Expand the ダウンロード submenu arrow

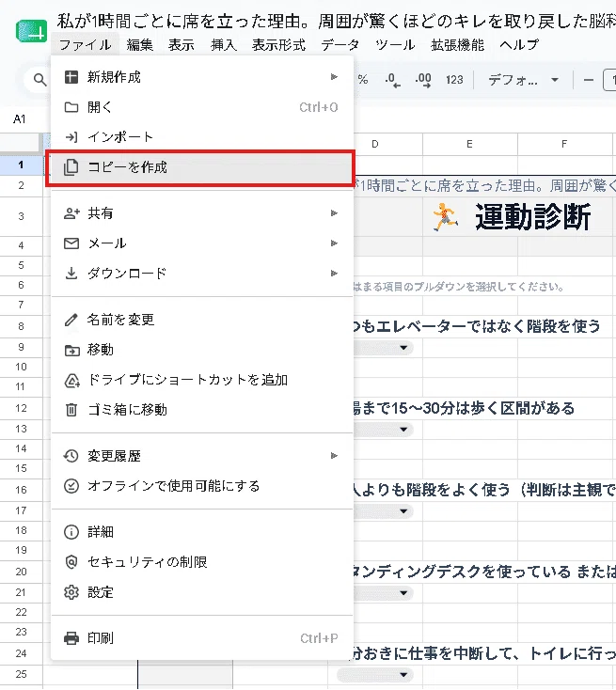(x=334, y=274)
